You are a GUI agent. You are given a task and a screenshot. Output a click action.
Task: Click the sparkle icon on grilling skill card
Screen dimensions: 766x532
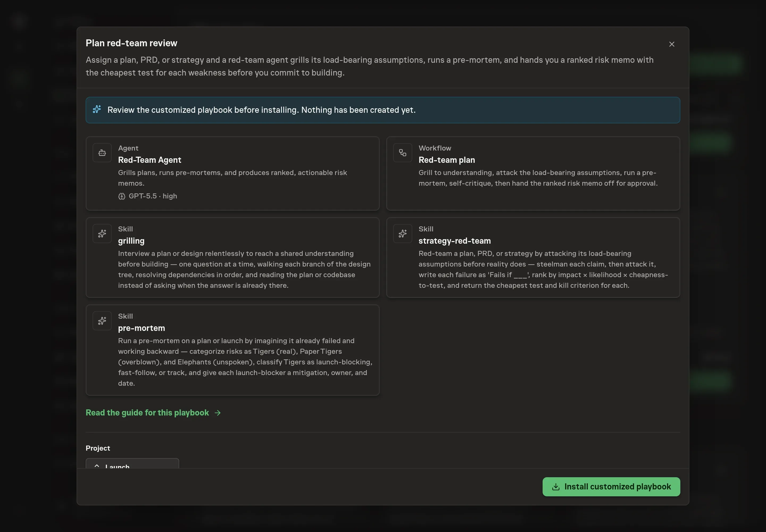102,233
